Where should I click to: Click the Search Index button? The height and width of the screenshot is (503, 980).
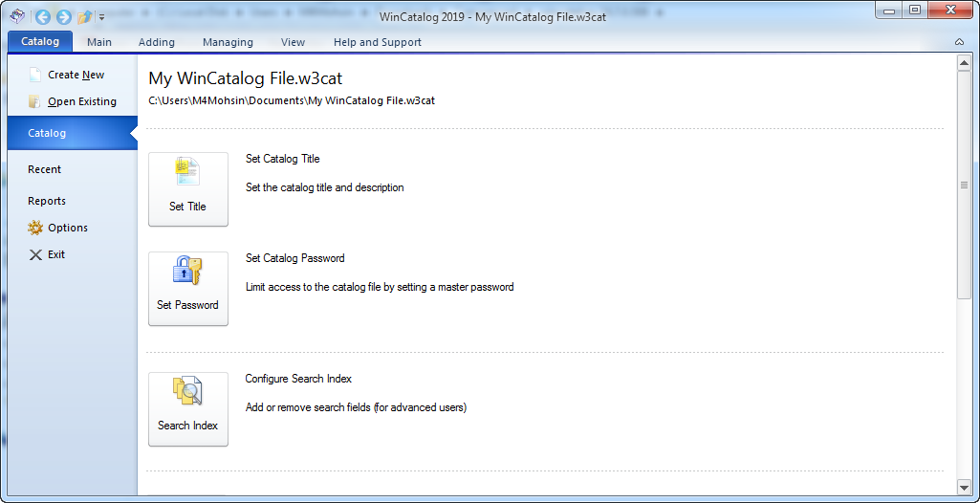(188, 409)
